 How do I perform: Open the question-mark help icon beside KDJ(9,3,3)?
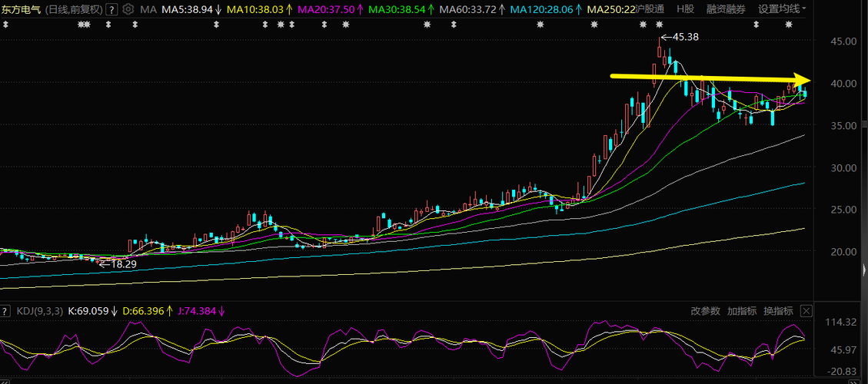coord(5,311)
